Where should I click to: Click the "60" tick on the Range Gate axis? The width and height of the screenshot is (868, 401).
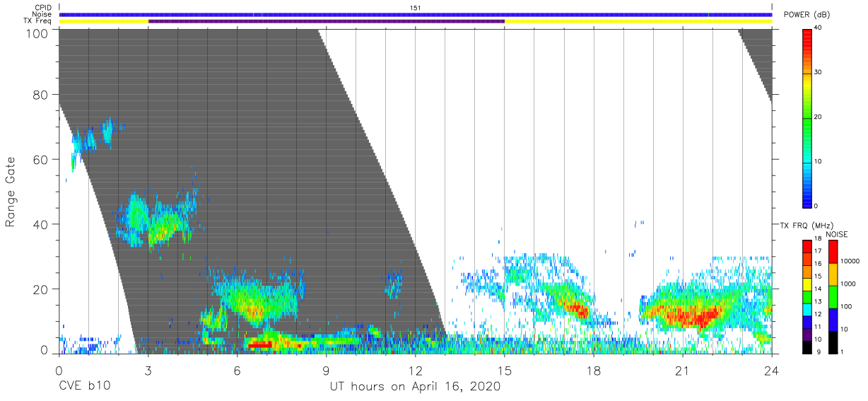40,159
